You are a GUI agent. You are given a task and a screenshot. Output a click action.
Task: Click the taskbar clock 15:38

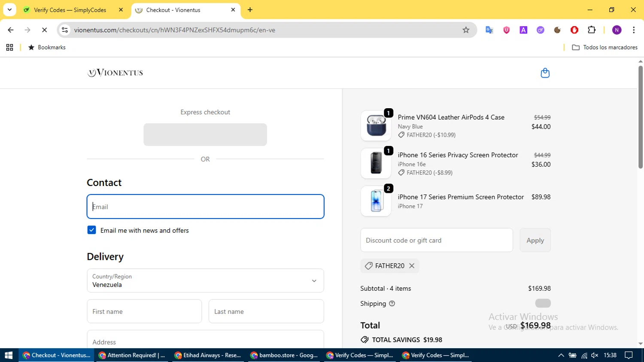click(610, 355)
